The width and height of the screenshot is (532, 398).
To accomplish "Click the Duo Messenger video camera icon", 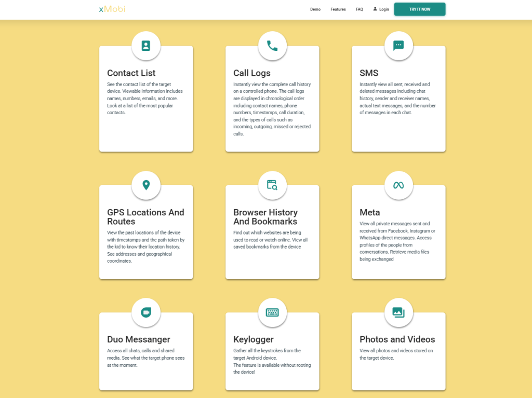I will 146,312.
